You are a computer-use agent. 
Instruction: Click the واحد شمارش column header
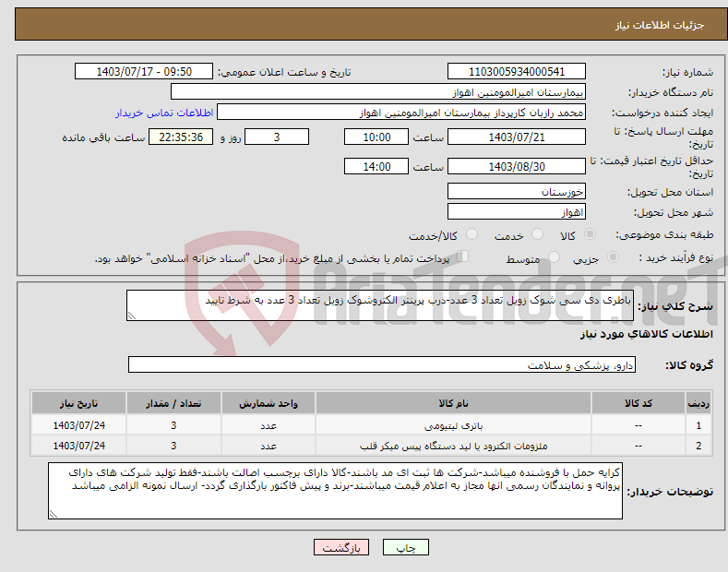coord(269,403)
